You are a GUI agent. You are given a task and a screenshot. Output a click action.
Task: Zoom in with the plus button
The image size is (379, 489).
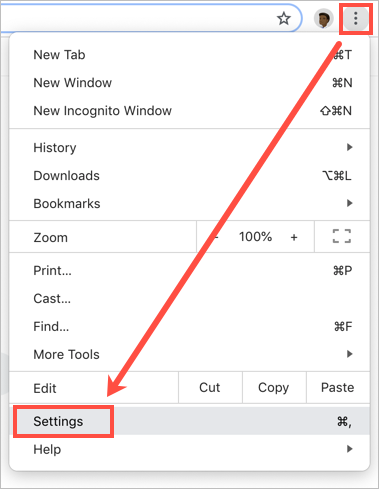point(294,237)
